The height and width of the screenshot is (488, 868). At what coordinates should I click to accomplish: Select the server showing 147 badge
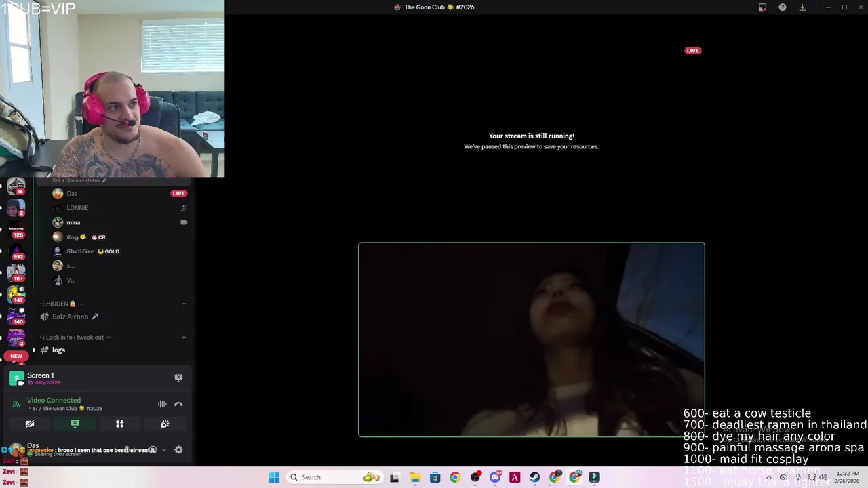(x=16, y=295)
